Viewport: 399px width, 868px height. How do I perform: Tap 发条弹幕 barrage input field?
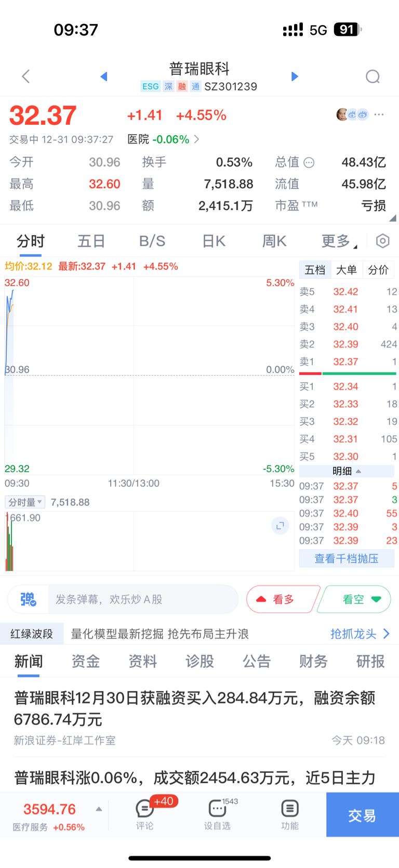(x=143, y=599)
